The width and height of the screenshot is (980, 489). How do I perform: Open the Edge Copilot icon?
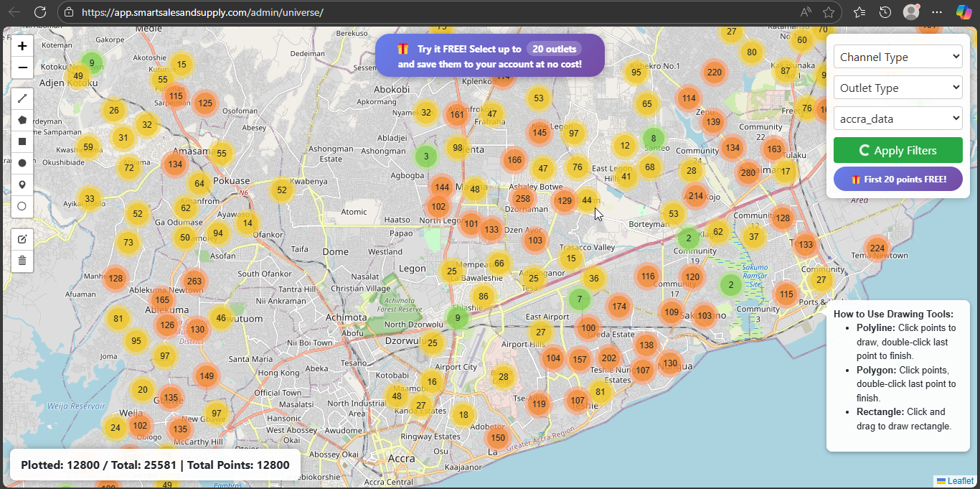point(963,12)
